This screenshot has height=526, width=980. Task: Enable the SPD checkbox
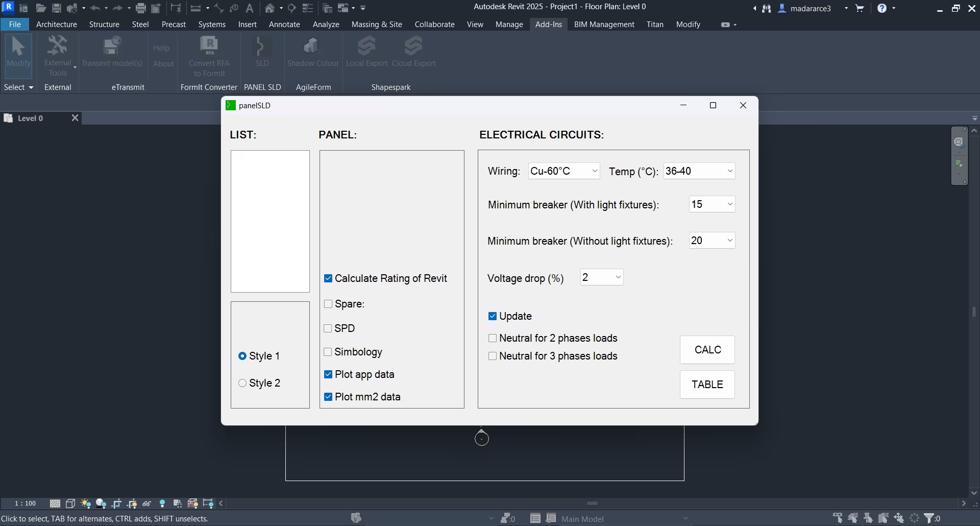[328, 328]
